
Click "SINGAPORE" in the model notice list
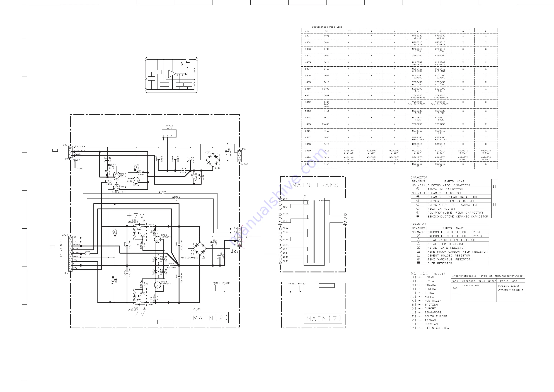click(x=433, y=312)
